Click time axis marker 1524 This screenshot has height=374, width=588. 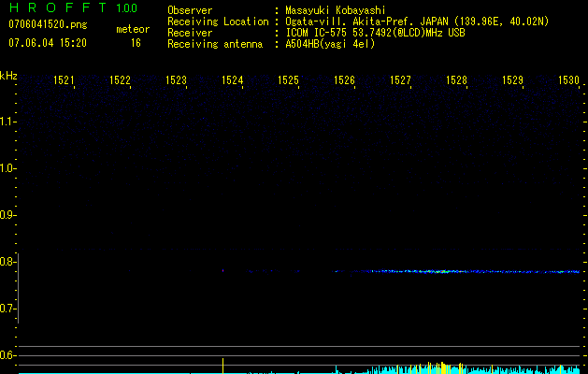pyautogui.click(x=232, y=80)
